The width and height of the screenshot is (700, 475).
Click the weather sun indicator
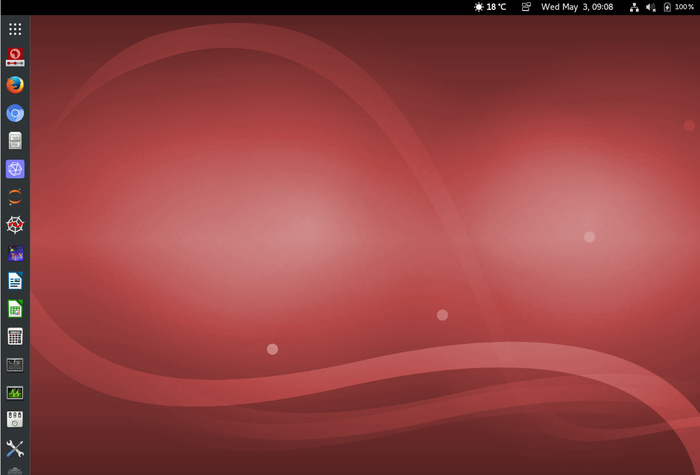pos(479,7)
